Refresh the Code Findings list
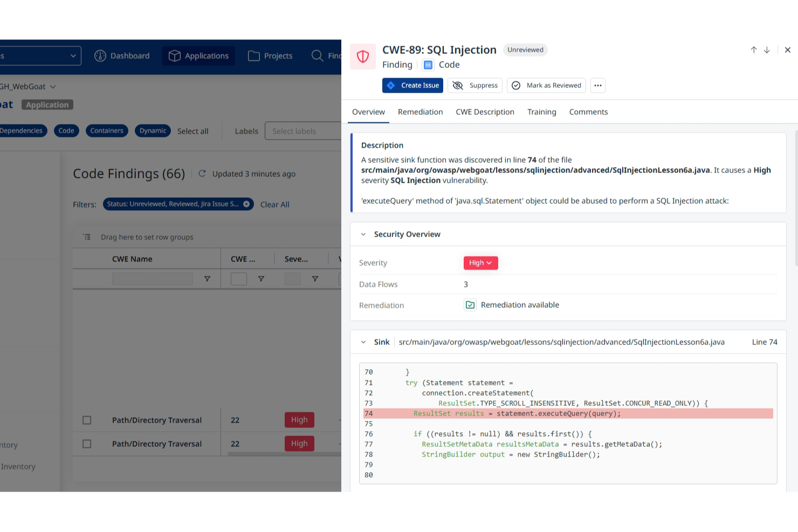 point(202,174)
